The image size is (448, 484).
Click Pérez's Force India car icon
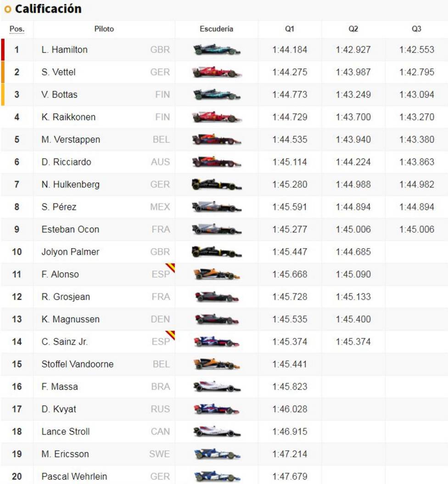pyautogui.click(x=217, y=207)
